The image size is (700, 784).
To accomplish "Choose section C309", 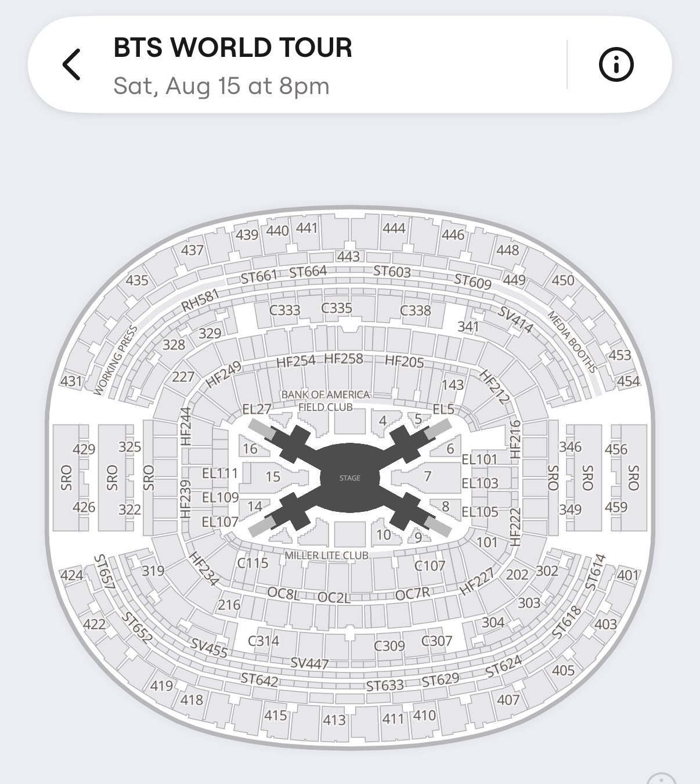I will [389, 645].
